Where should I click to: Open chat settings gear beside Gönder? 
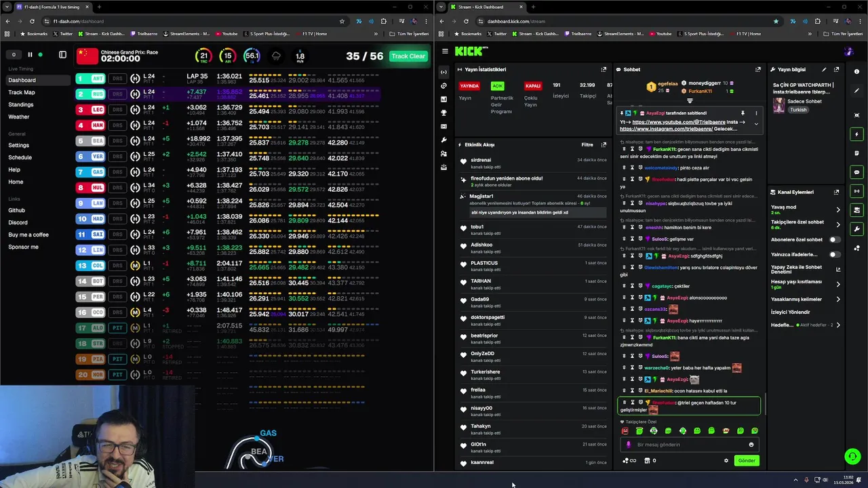(726, 460)
